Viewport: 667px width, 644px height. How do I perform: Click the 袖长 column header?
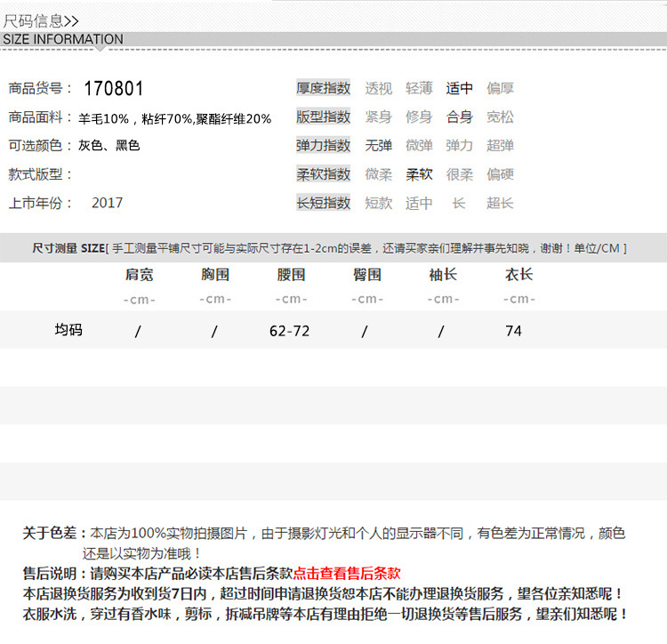click(x=443, y=275)
